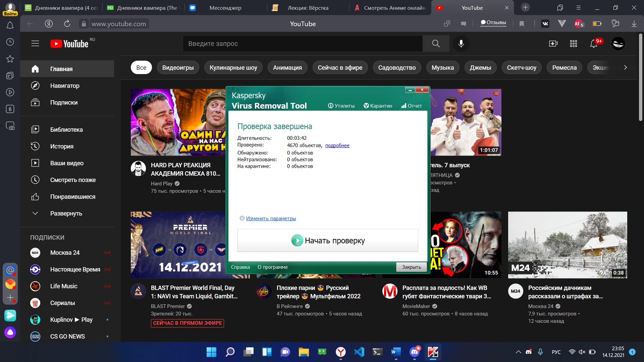
Task: Click Закрыть button in Kaspersky window
Action: [x=411, y=267]
